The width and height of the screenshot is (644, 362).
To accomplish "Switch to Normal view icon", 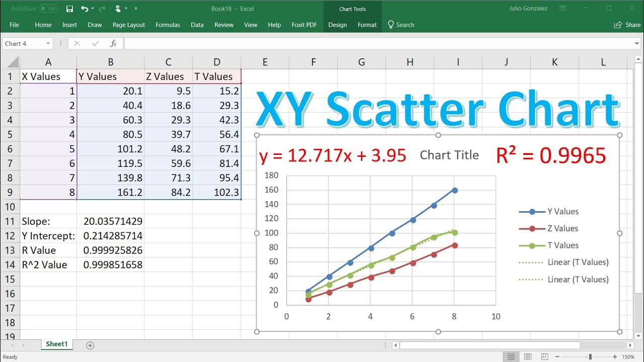I will pyautogui.click(x=511, y=357).
